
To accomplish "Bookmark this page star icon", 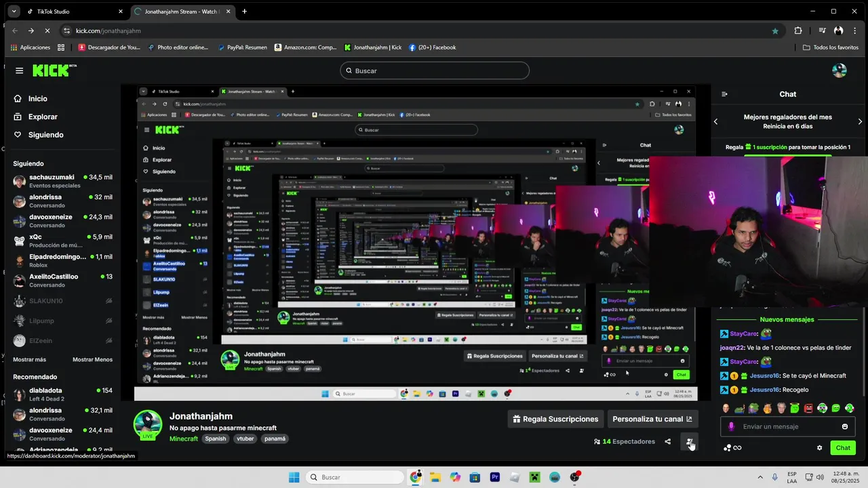I will (x=775, y=30).
